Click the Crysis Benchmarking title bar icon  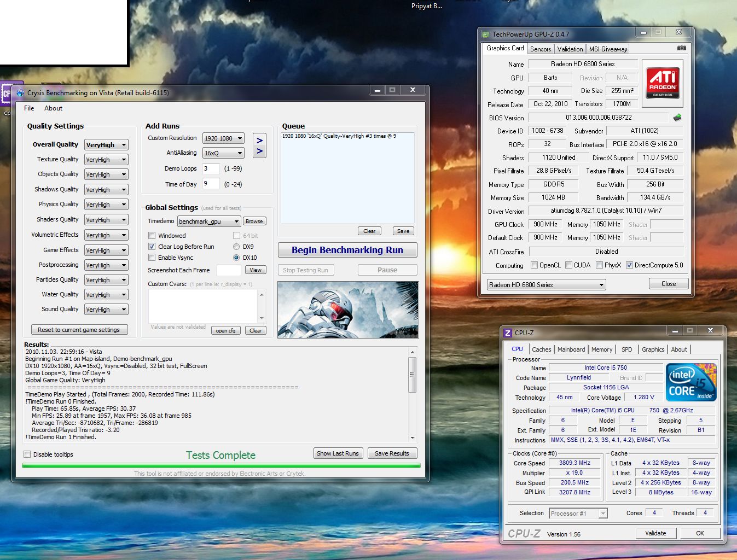pos(20,93)
